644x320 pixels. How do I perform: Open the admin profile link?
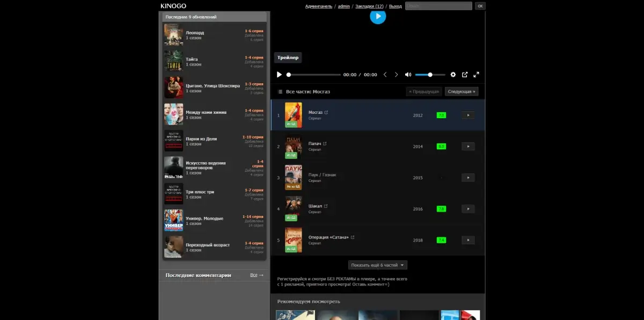click(344, 6)
